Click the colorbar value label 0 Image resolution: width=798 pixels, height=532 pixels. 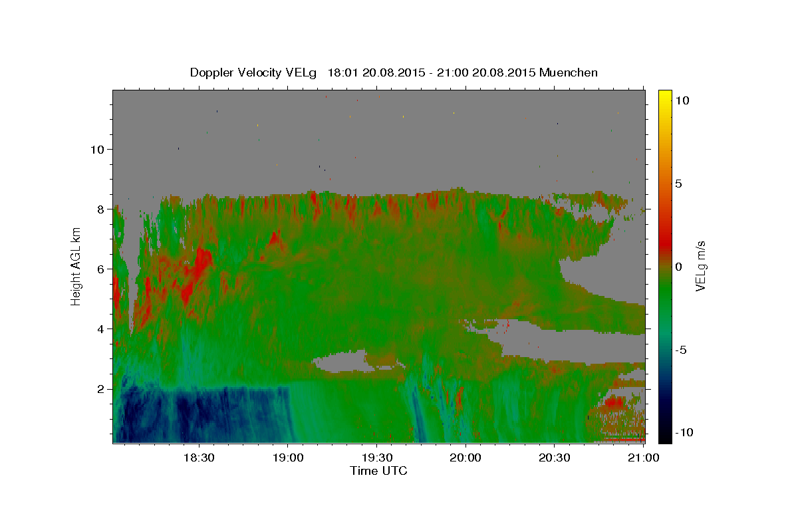678,267
